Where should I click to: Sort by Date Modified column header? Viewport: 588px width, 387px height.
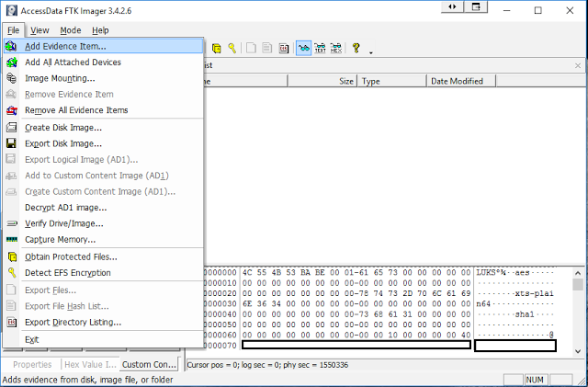click(461, 81)
